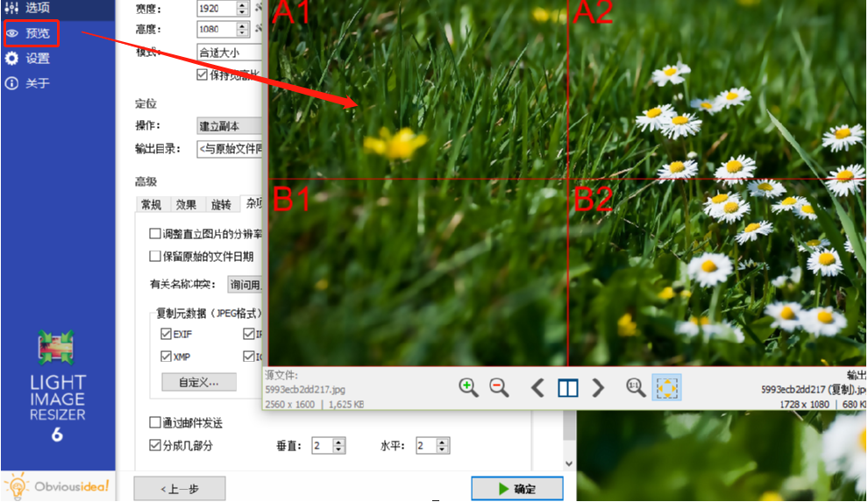Switch to the 常规 tab
The width and height of the screenshot is (868, 502).
point(152,204)
